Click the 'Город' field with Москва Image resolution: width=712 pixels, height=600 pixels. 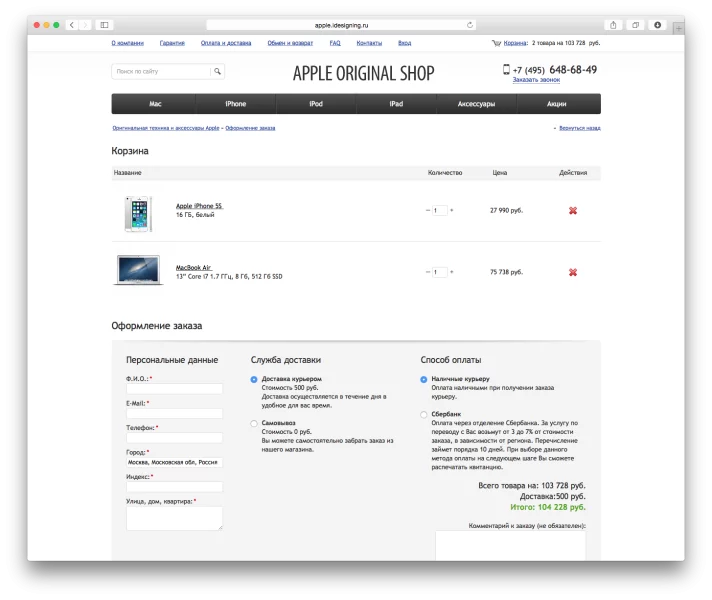pos(174,462)
